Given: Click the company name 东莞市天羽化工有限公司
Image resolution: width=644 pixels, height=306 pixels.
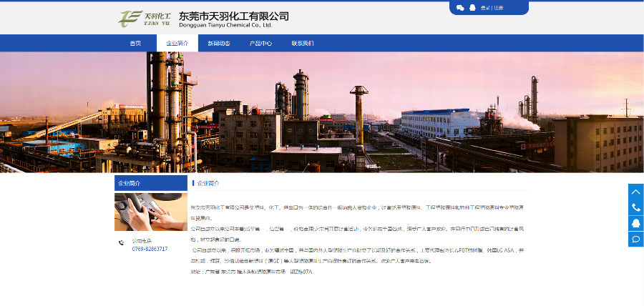Looking at the screenshot, I should click(234, 16).
